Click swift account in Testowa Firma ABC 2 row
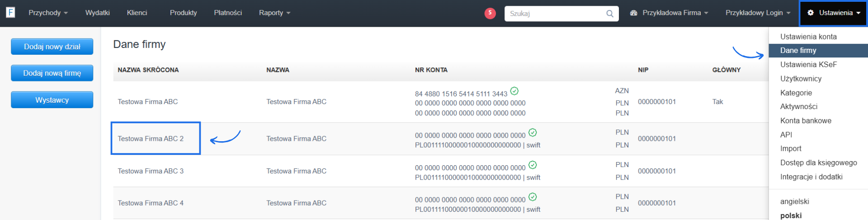The height and width of the screenshot is (220, 868). (x=477, y=145)
